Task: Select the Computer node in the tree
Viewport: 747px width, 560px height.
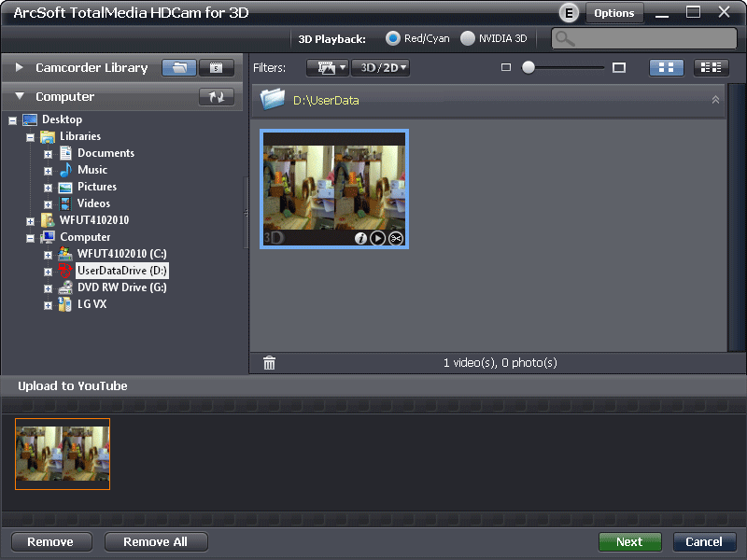Action: click(85, 237)
